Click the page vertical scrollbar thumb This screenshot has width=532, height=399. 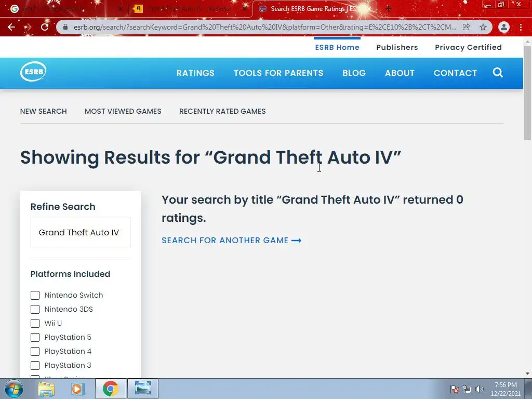(x=527, y=92)
